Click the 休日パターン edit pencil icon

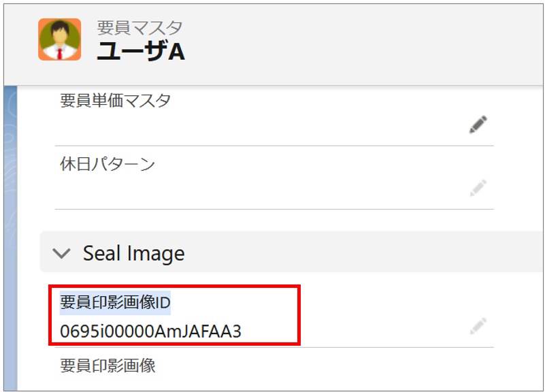pos(478,188)
